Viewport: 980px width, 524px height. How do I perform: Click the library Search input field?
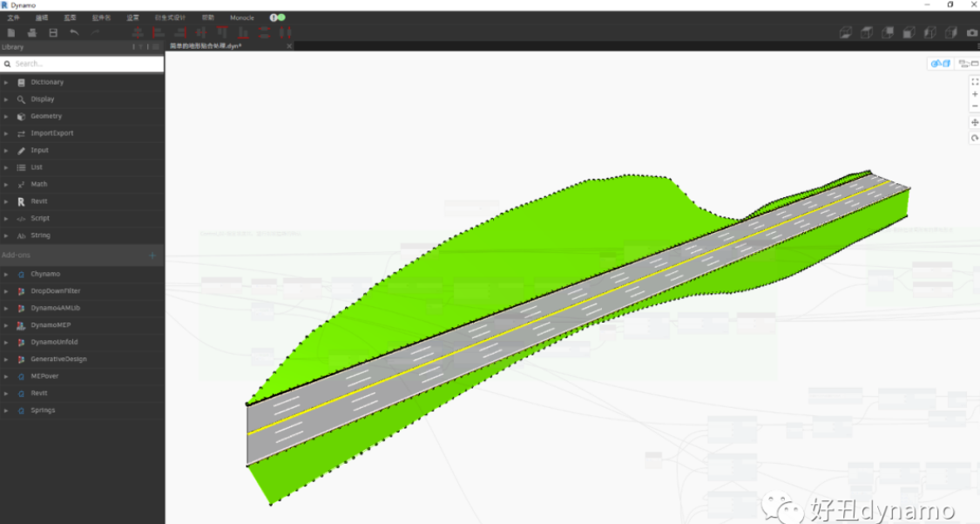point(82,64)
